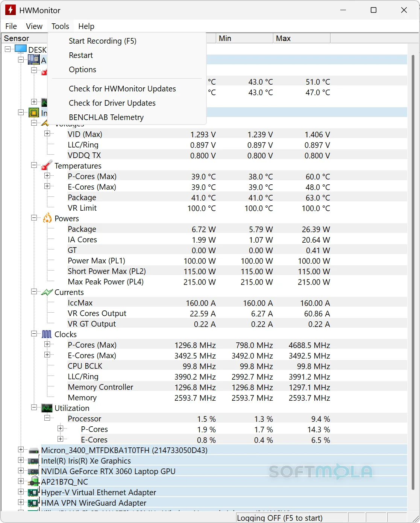Click the Temperatures thermometer icon
This screenshot has width=420, height=523.
pos(47,165)
